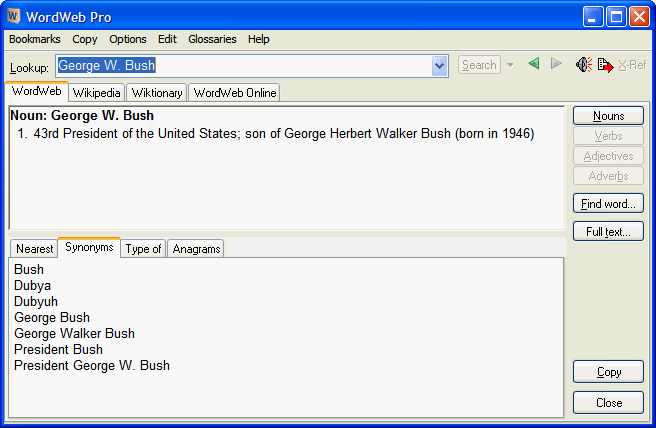656x428 pixels.
Task: Click the Close button
Action: (x=608, y=402)
